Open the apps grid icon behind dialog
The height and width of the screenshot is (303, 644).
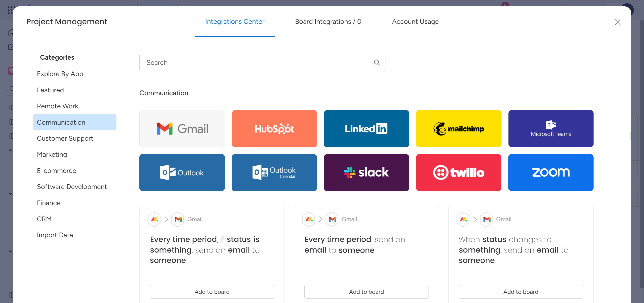pyautogui.click(x=10, y=10)
